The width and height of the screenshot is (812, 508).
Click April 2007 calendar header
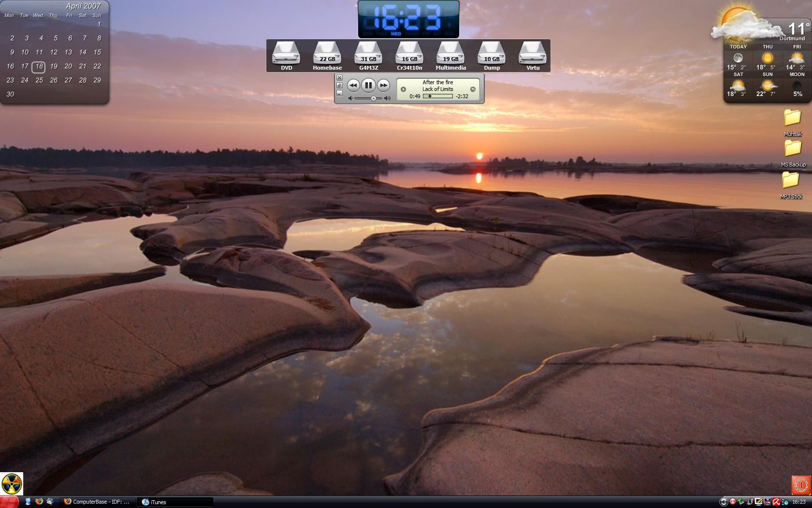(83, 6)
